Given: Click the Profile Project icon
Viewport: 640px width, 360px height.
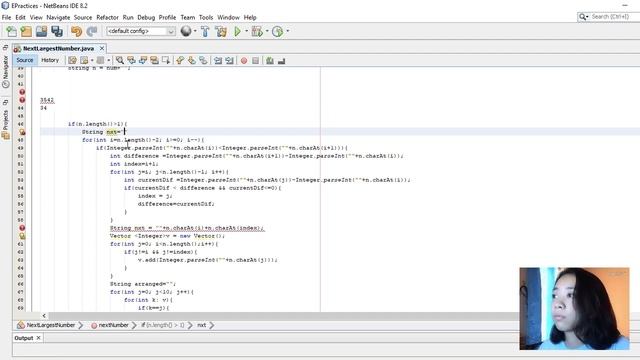Looking at the screenshot, I should [278, 31].
